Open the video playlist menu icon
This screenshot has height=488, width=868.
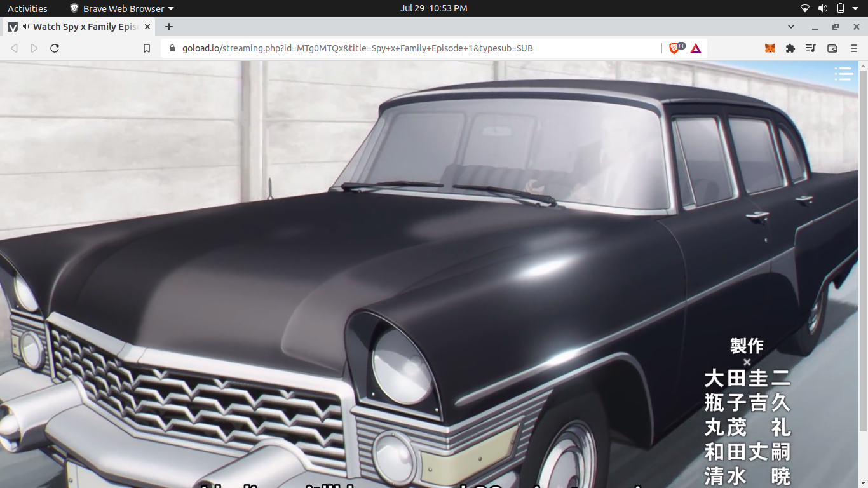coord(843,74)
